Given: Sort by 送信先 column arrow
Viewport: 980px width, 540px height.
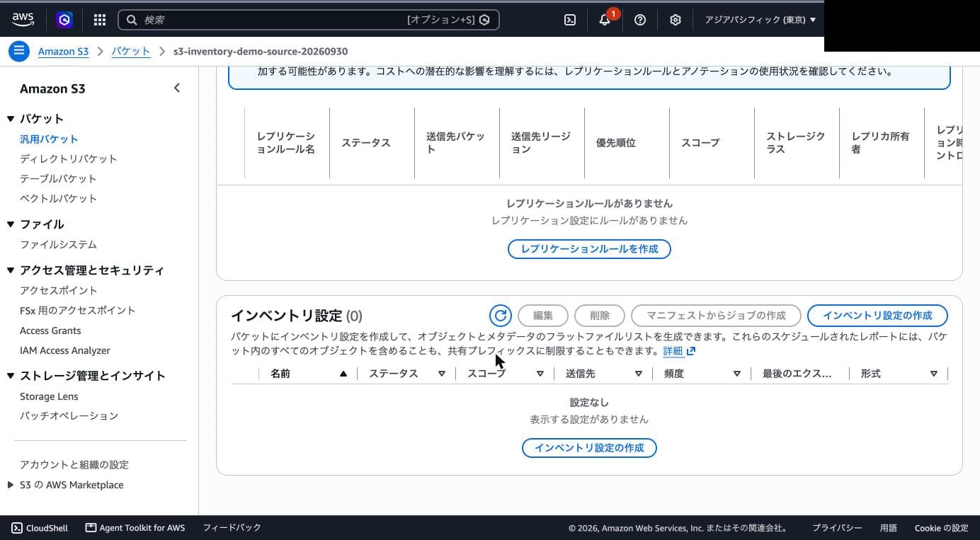Looking at the screenshot, I should [x=639, y=374].
